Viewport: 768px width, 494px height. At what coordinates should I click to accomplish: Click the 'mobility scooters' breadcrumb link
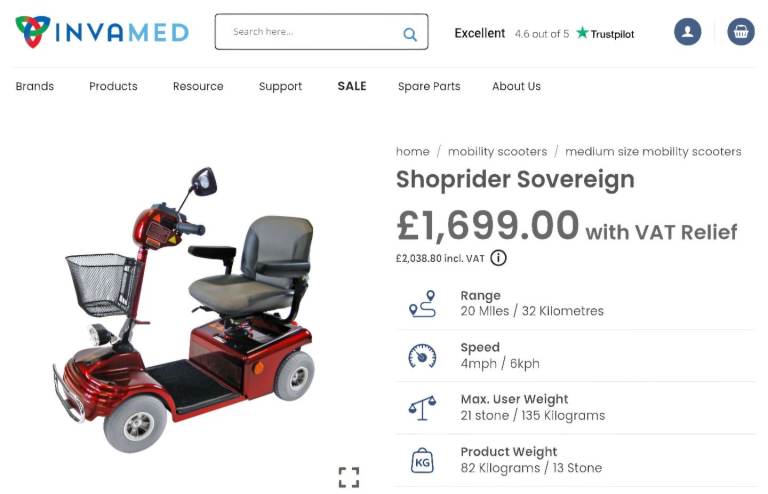click(x=497, y=152)
